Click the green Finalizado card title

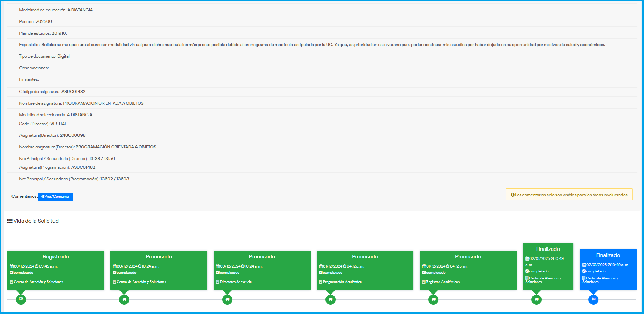(x=548, y=249)
